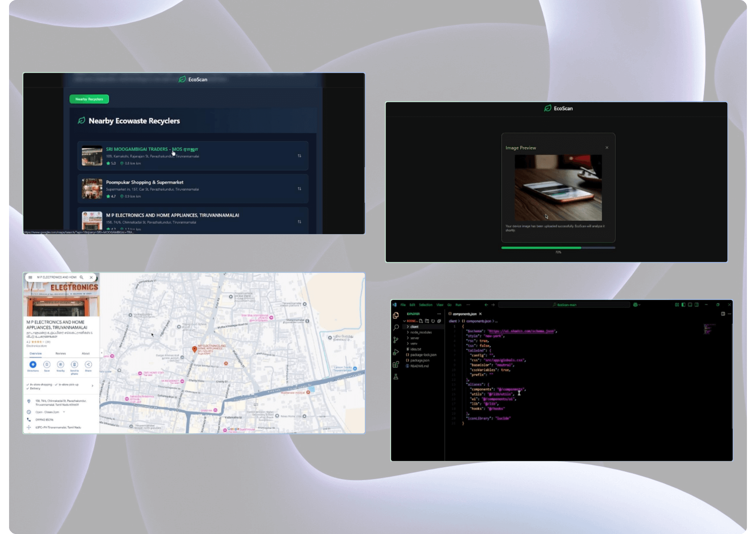The width and height of the screenshot is (756, 534).
Task: Open Explorer more actions ellipsis in VS Code
Action: [x=439, y=314]
